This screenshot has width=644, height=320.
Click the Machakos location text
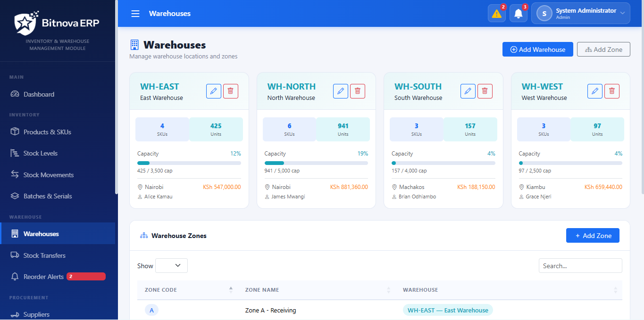pos(411,187)
